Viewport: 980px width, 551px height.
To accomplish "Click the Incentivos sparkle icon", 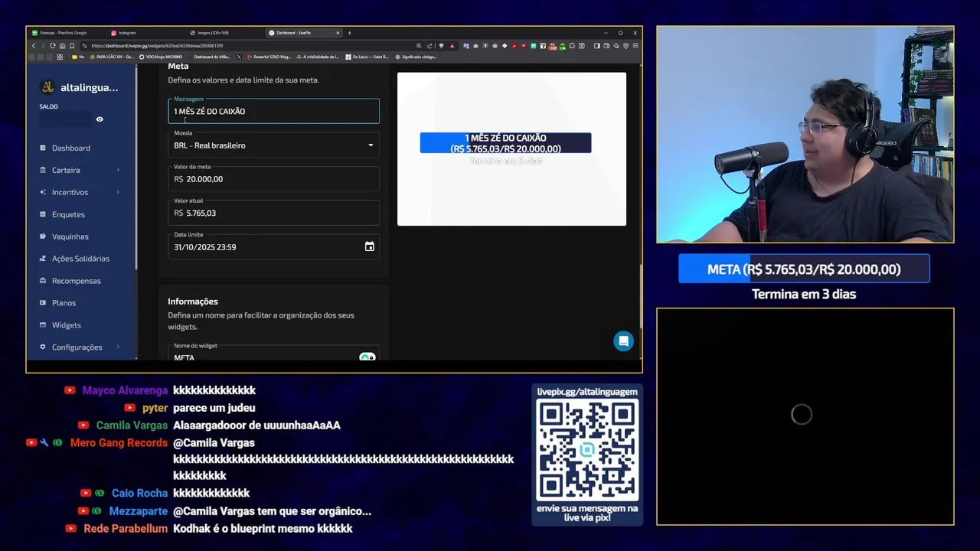I will click(x=43, y=192).
